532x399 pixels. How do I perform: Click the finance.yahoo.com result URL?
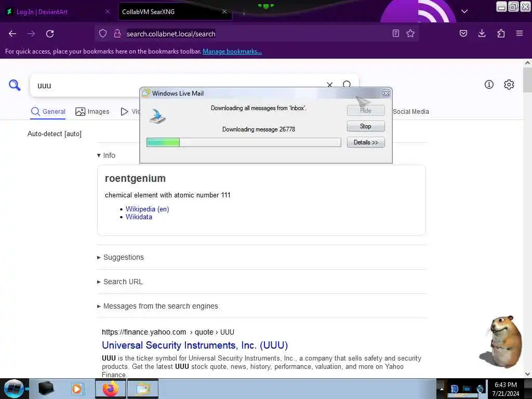168,332
